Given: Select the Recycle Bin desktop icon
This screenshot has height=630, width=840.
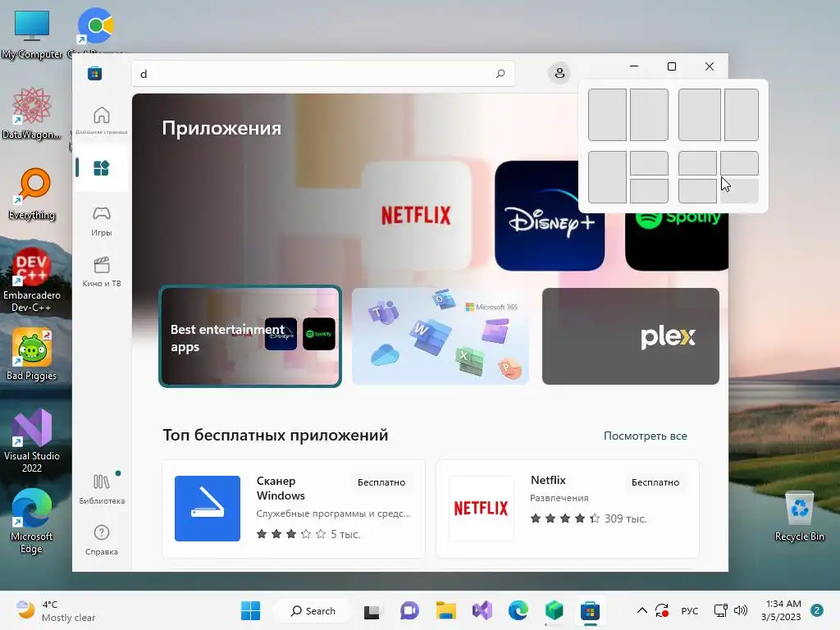Looking at the screenshot, I should (799, 516).
